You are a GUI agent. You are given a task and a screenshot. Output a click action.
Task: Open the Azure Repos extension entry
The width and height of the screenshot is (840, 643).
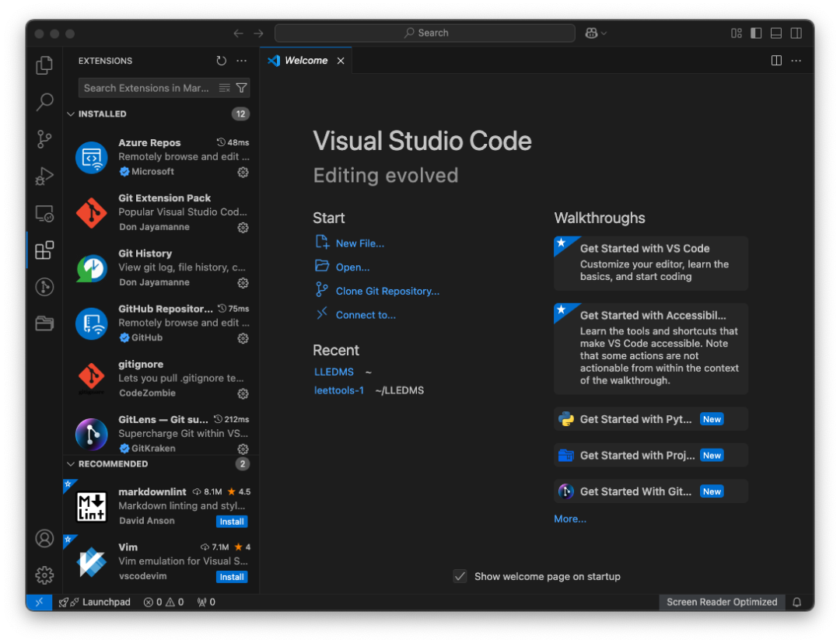pyautogui.click(x=161, y=157)
